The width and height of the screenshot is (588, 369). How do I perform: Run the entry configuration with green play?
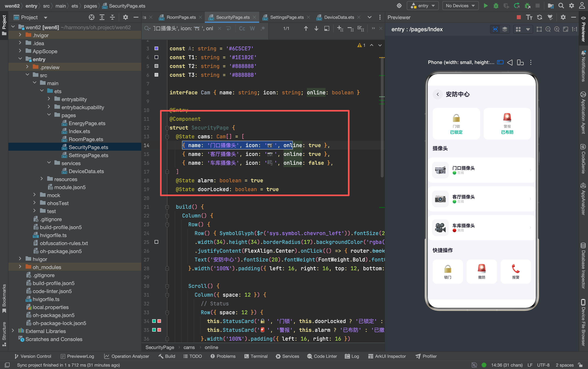pyautogui.click(x=485, y=6)
